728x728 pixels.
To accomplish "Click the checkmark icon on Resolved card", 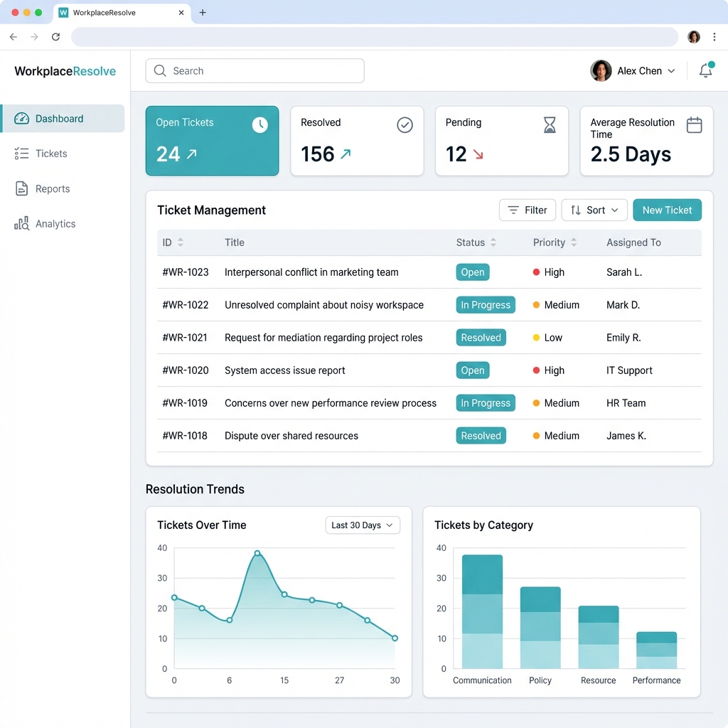I will [x=405, y=125].
